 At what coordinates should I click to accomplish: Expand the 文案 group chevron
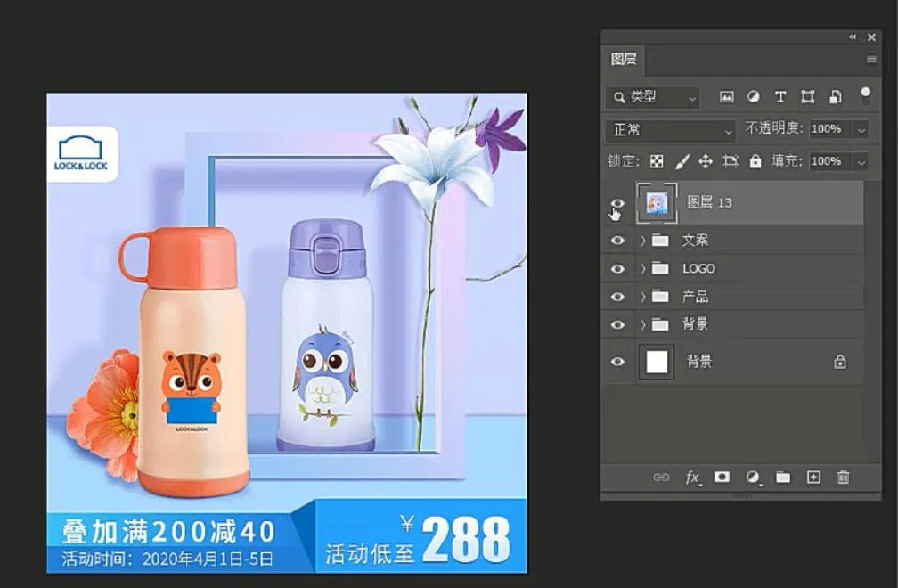point(643,241)
